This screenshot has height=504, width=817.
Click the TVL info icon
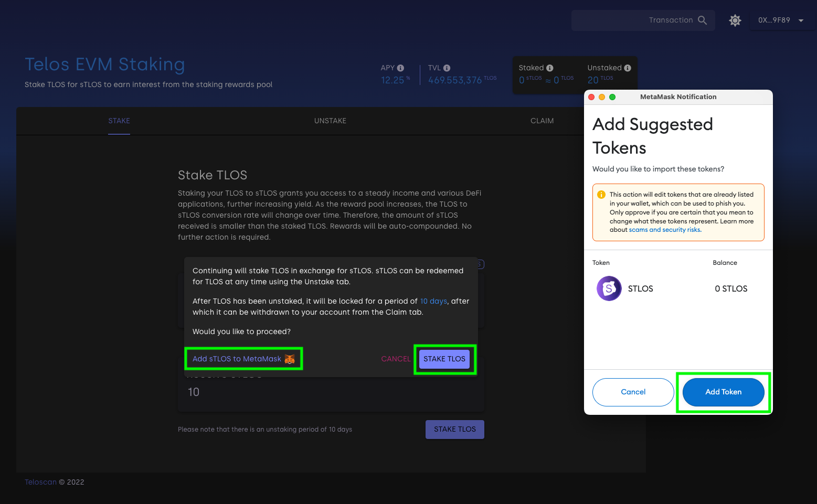click(x=447, y=68)
